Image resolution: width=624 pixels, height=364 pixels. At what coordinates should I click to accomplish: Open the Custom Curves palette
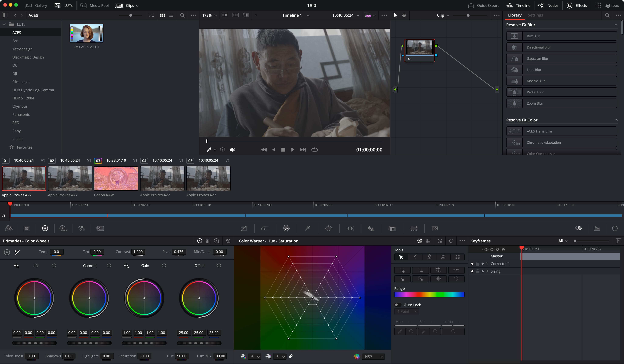tap(243, 228)
